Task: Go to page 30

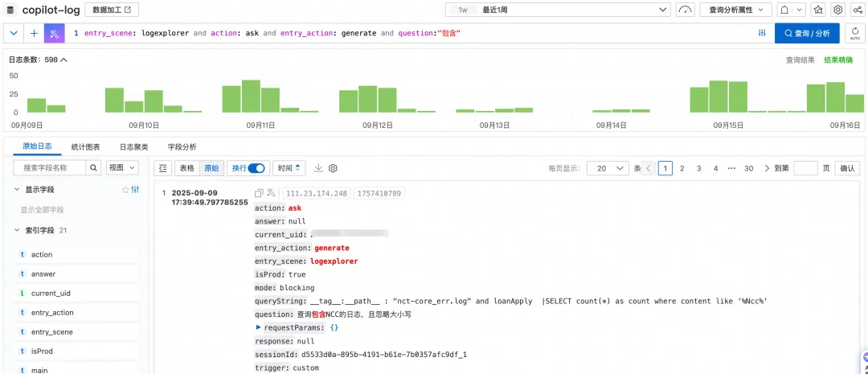Action: (x=748, y=168)
